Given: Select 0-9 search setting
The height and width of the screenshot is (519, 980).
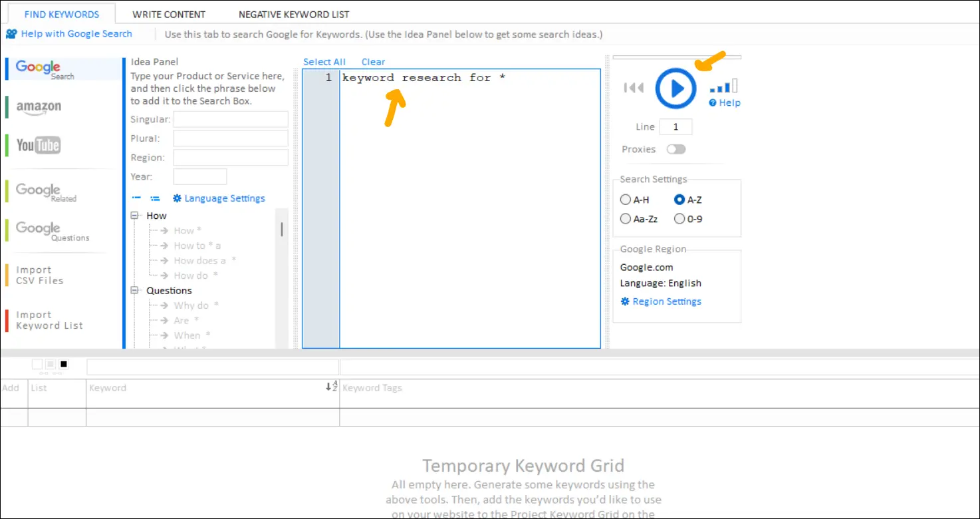Looking at the screenshot, I should [x=687, y=218].
